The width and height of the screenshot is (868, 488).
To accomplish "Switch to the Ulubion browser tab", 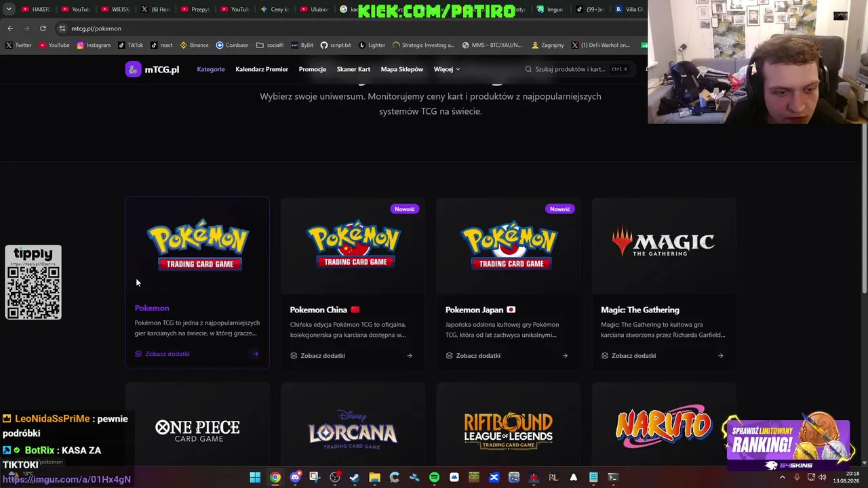I will [315, 9].
